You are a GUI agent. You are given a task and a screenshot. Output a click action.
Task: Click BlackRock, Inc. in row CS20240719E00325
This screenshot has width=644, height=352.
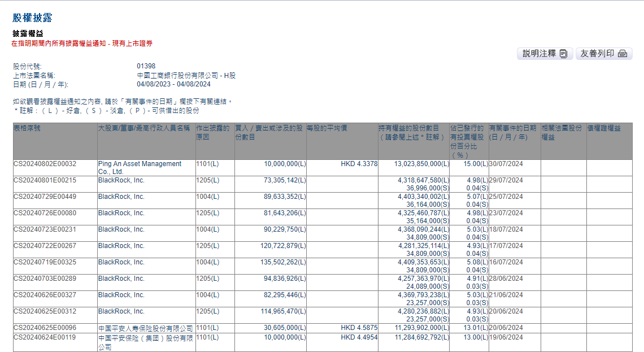pyautogui.click(x=121, y=262)
